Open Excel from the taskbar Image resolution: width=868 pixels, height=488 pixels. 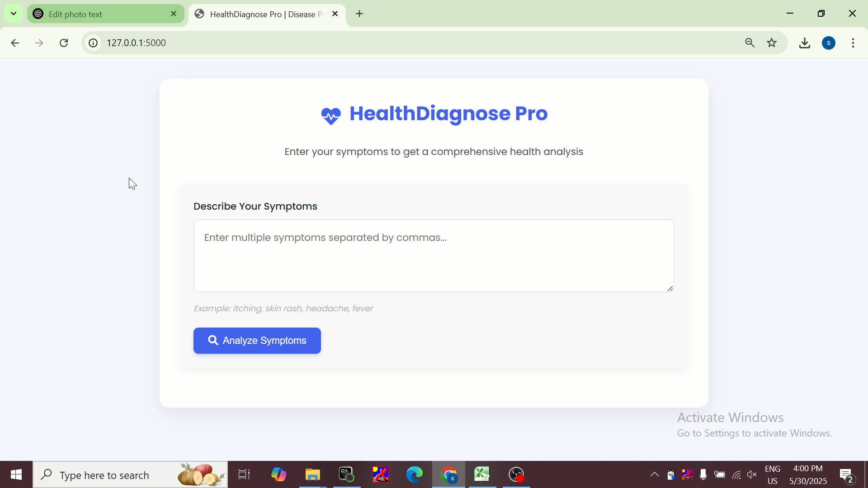click(x=482, y=474)
